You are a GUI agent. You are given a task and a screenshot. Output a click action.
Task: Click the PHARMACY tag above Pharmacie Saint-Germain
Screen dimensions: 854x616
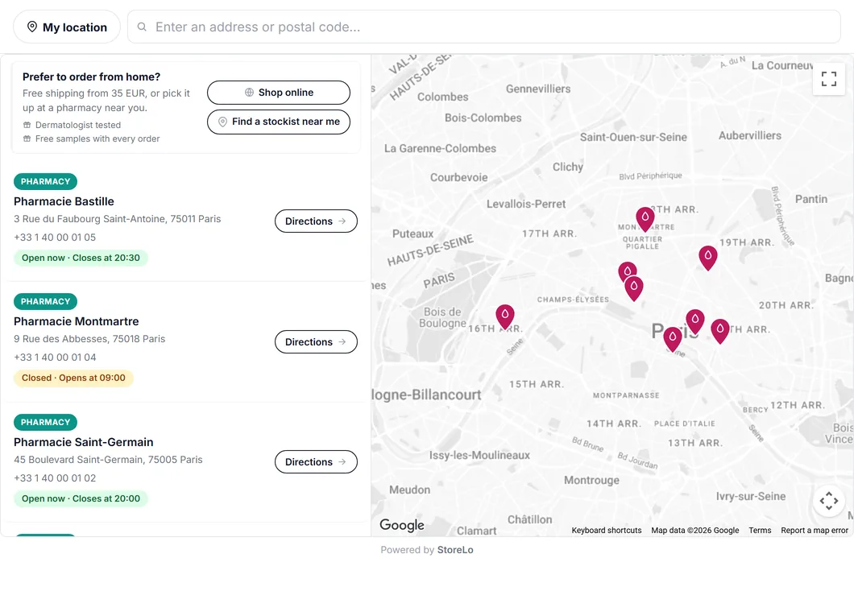click(45, 422)
